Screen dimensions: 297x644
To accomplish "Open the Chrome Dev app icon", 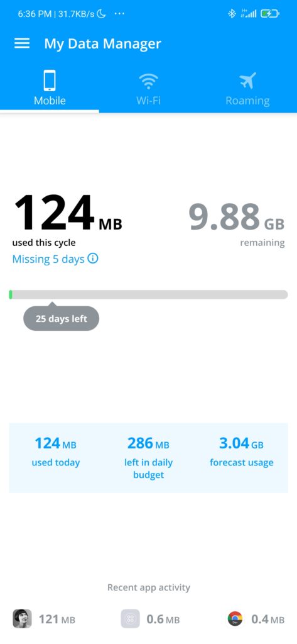I will tap(235, 619).
